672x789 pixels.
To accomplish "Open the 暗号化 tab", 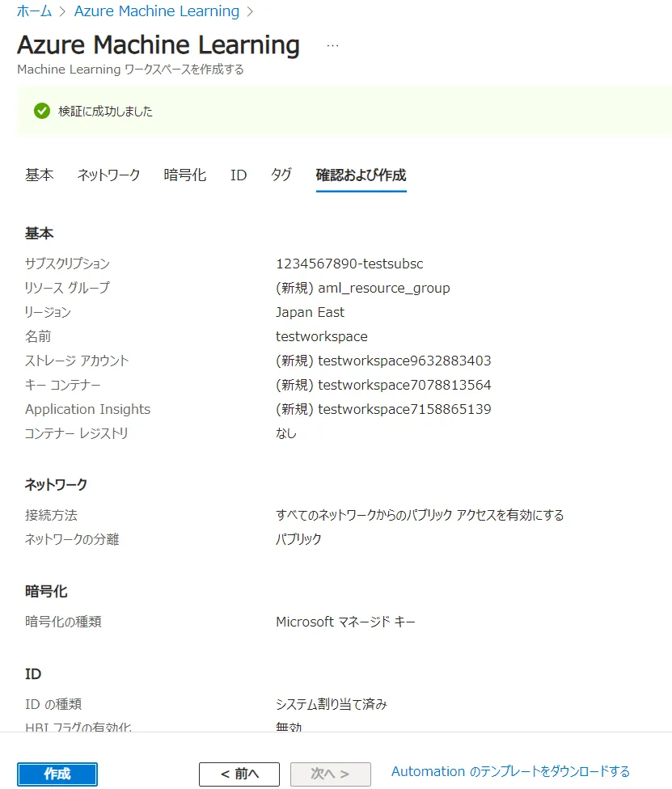I will (184, 175).
